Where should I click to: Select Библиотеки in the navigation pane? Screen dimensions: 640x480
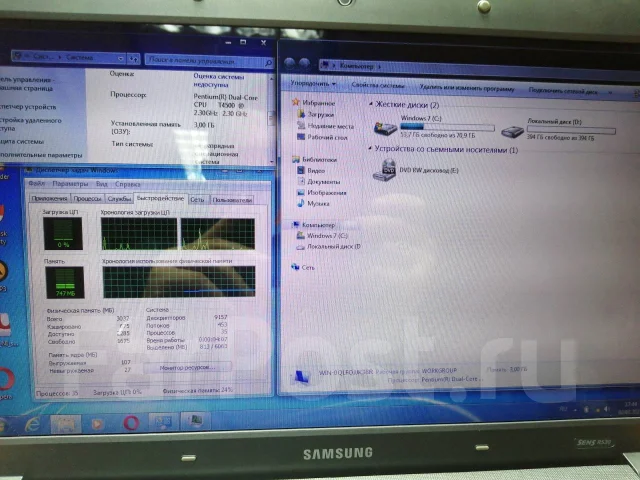click(x=314, y=159)
